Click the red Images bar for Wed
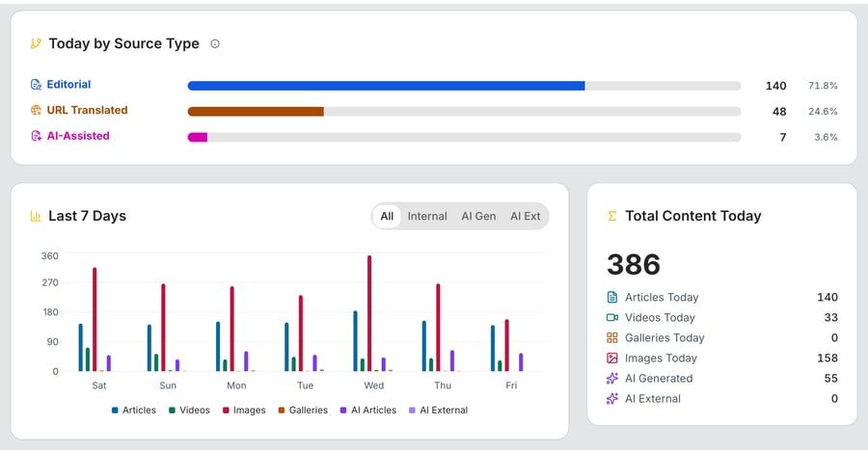The height and width of the screenshot is (450, 868). (x=369, y=313)
